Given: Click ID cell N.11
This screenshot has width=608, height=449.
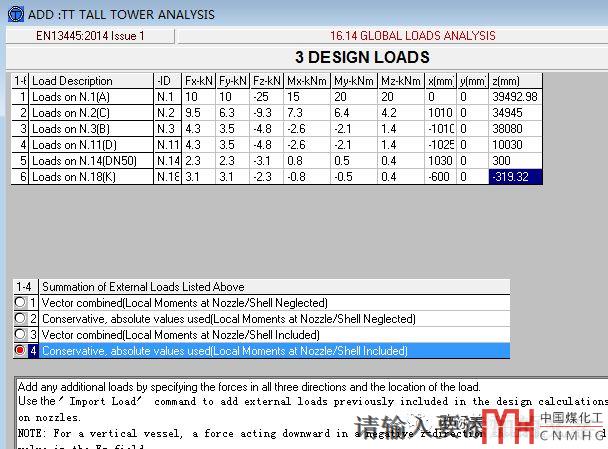Looking at the screenshot, I should pyautogui.click(x=168, y=145).
